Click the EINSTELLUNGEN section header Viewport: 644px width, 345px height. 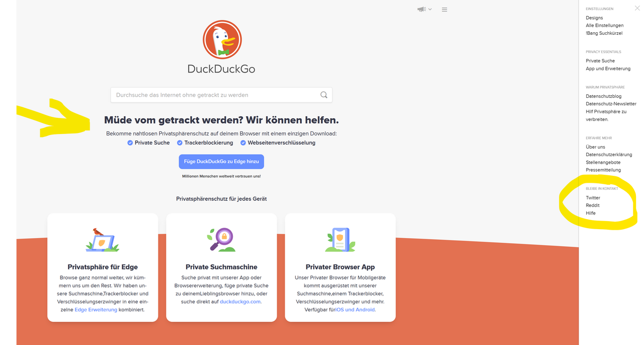600,9
